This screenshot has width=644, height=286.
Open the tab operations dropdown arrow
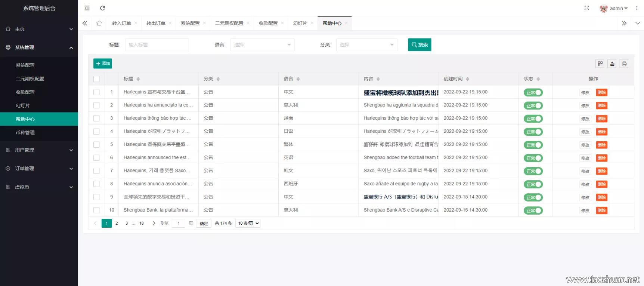pyautogui.click(x=638, y=23)
